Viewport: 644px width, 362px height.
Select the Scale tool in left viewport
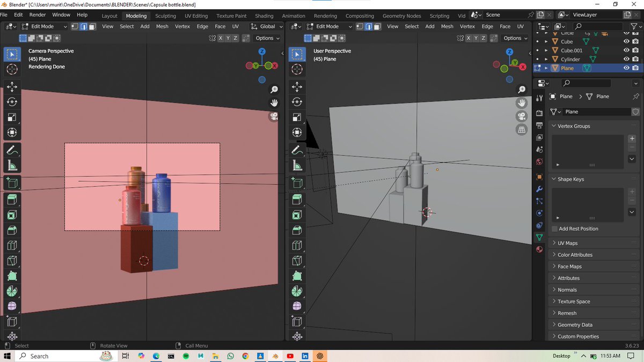(x=12, y=117)
